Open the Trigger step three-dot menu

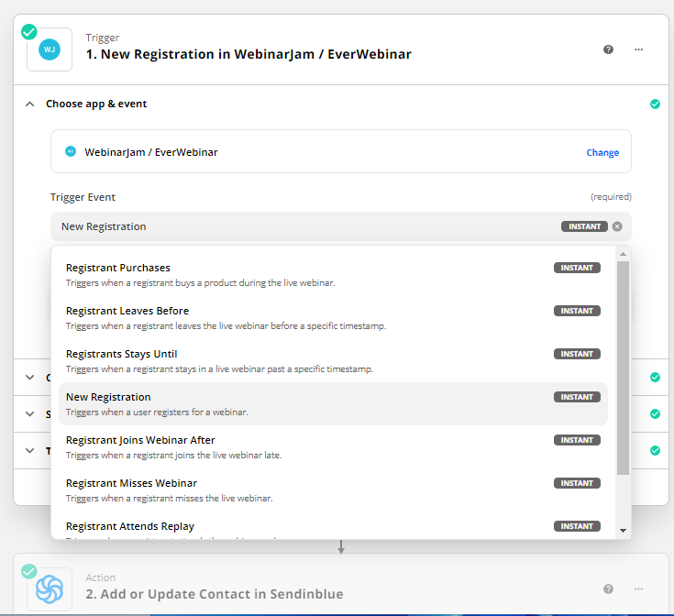[639, 49]
